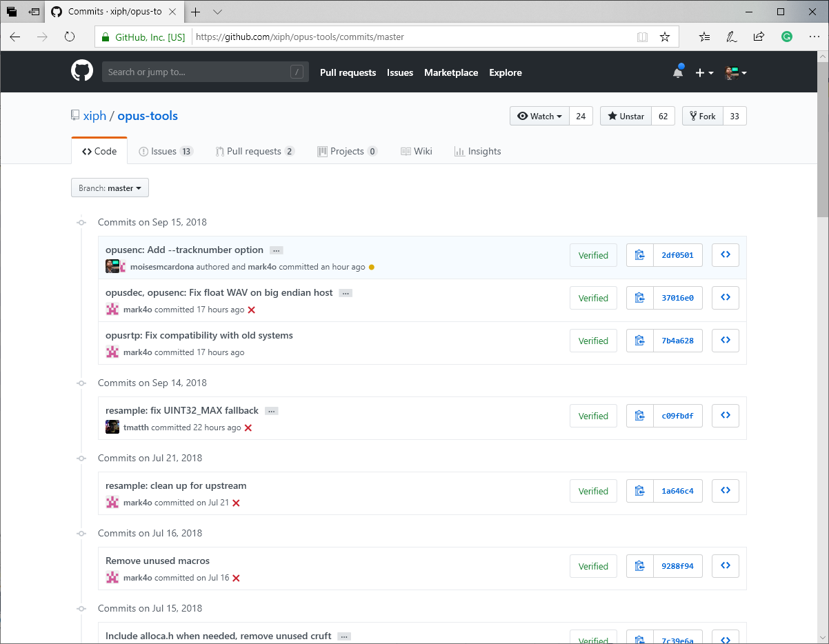Open Explore in top navigation
The image size is (829, 644).
[506, 72]
